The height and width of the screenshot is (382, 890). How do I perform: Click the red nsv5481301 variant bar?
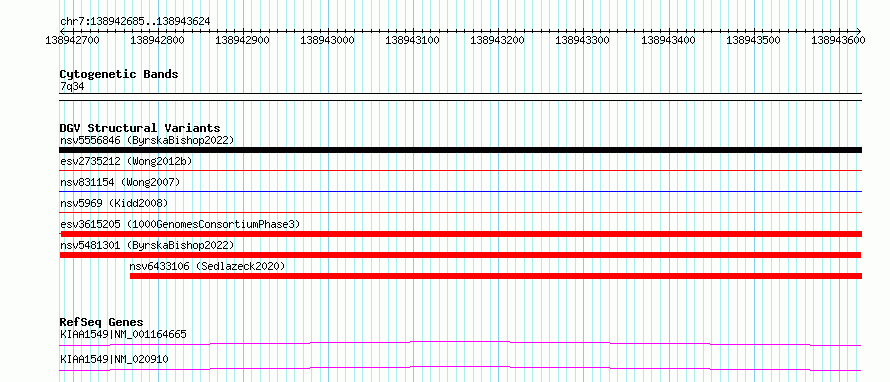coord(460,255)
